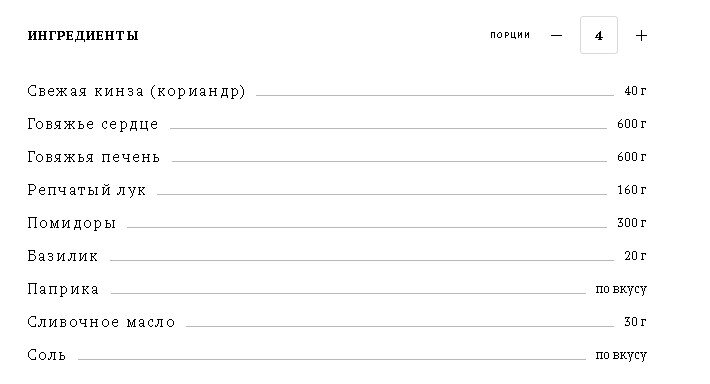
Task: Click the 40 г amount for кинза
Action: 635,91
